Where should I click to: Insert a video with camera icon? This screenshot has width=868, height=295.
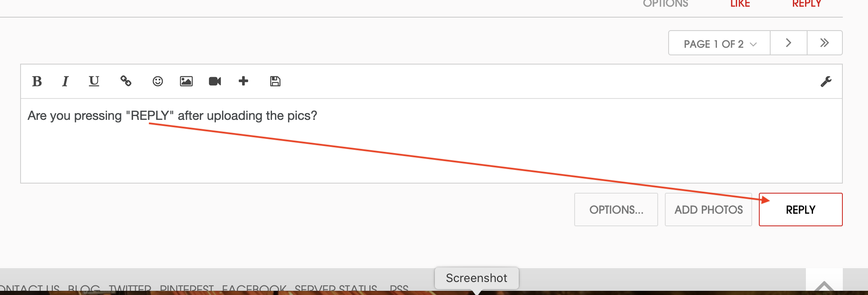[x=215, y=81]
